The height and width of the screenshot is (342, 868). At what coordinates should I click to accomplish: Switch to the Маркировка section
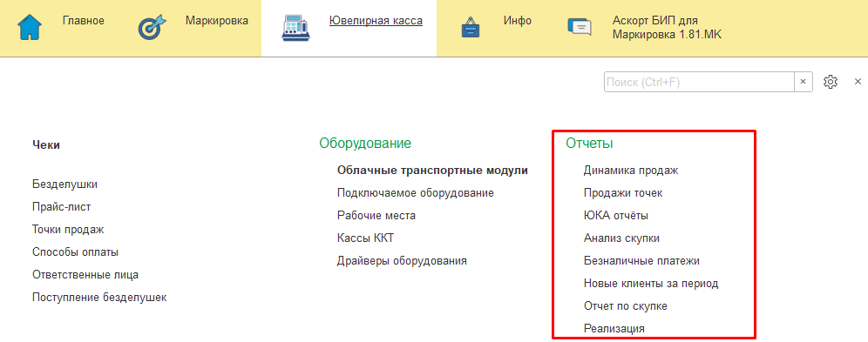tap(217, 21)
